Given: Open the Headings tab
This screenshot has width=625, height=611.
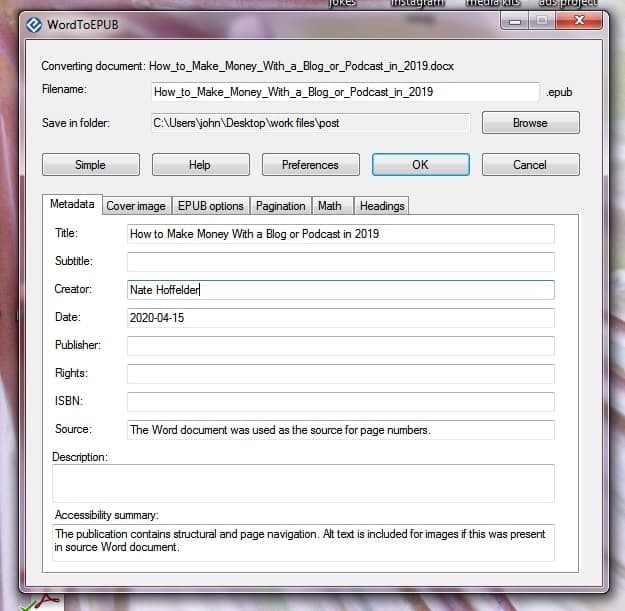Looking at the screenshot, I should point(381,206).
